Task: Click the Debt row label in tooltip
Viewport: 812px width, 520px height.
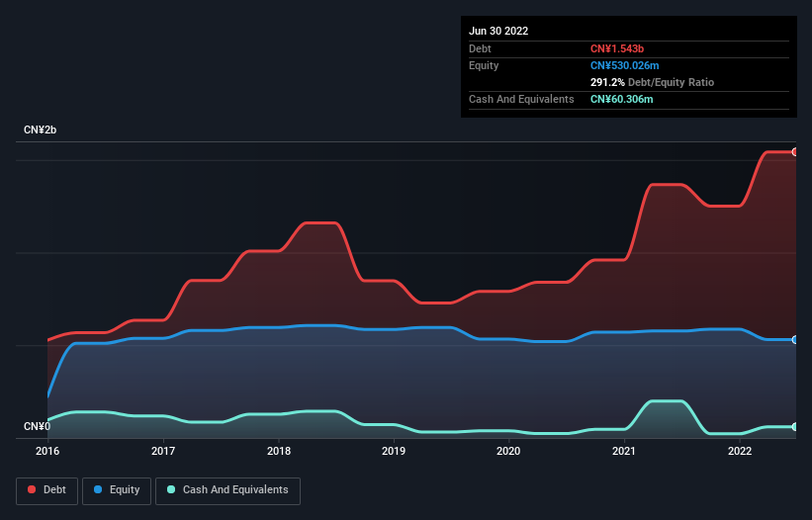Action: coord(480,48)
